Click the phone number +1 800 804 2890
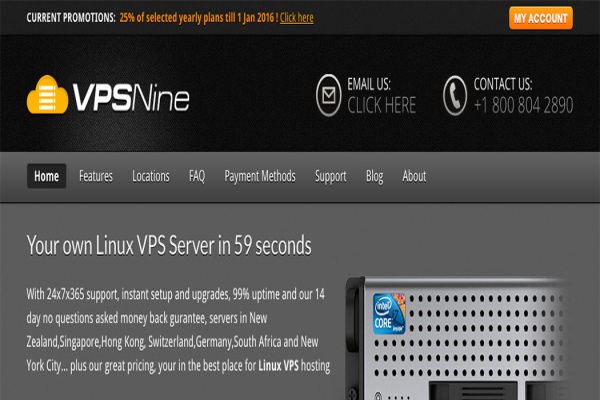Image resolution: width=600 pixels, height=400 pixels. point(523,105)
